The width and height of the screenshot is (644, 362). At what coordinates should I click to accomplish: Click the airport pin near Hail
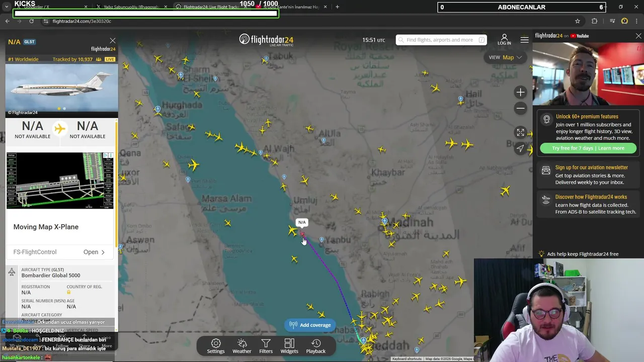click(x=460, y=99)
